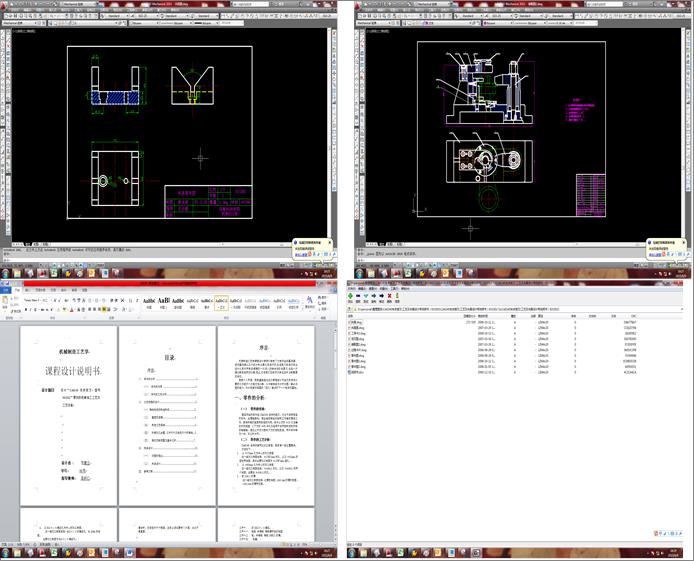The width and height of the screenshot is (694, 561).
Task: Click search box in V-block AutoCAD title bar
Action: (251, 4)
